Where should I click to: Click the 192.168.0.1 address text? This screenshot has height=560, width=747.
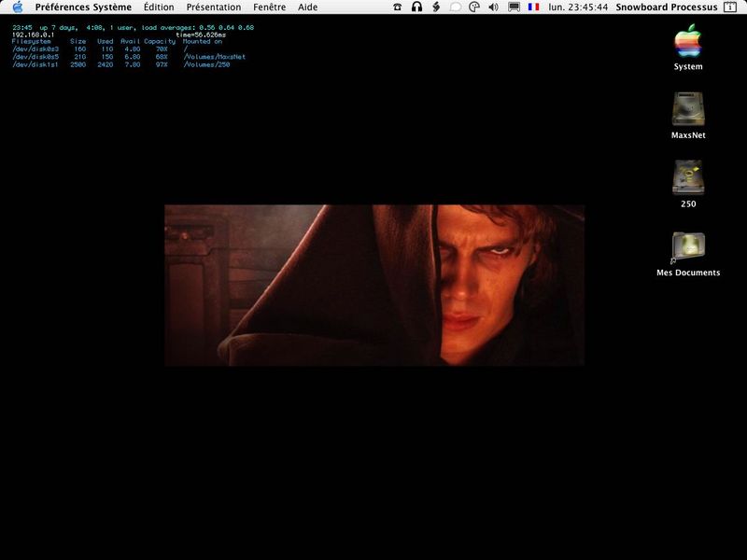33,35
